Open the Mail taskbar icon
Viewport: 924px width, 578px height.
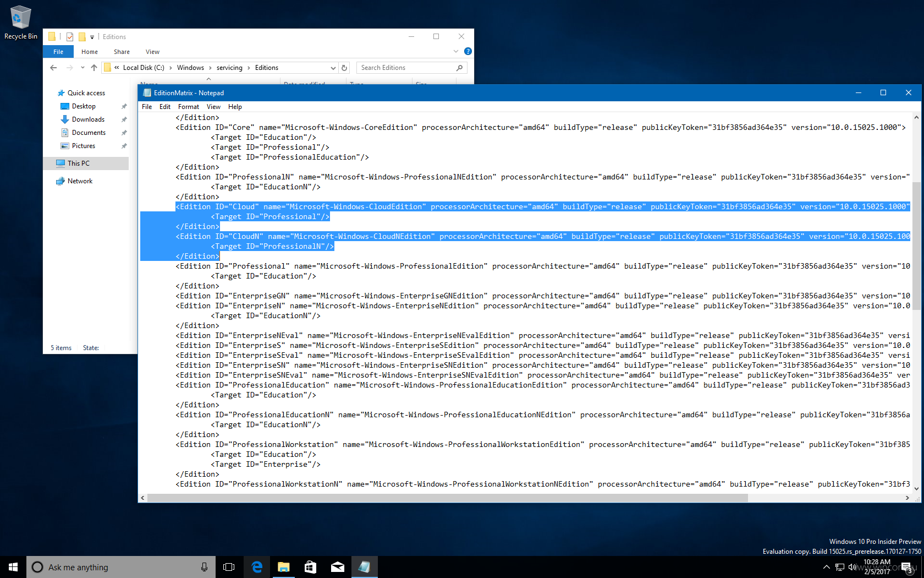[x=337, y=567]
